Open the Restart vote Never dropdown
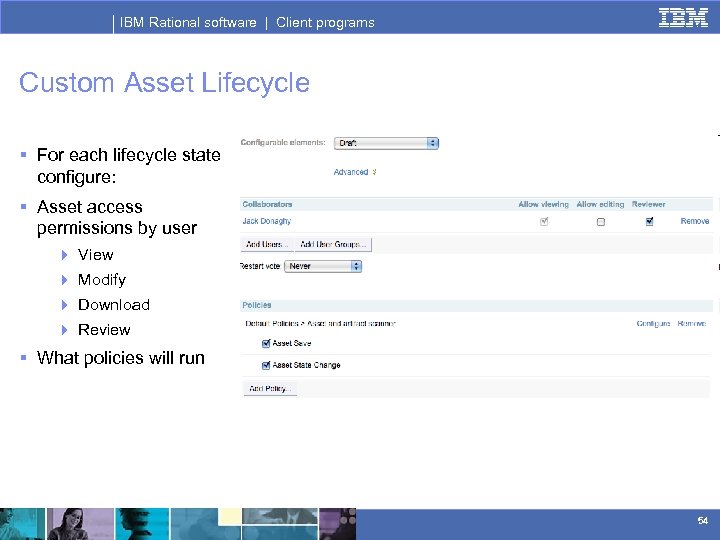The width and height of the screenshot is (720, 540). click(x=323, y=266)
